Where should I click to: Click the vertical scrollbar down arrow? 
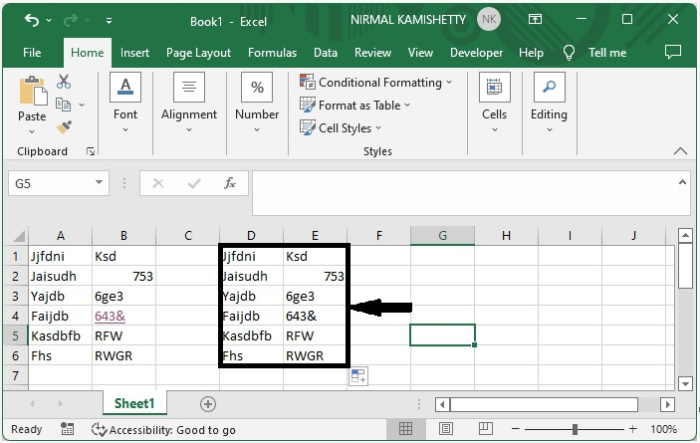685,384
